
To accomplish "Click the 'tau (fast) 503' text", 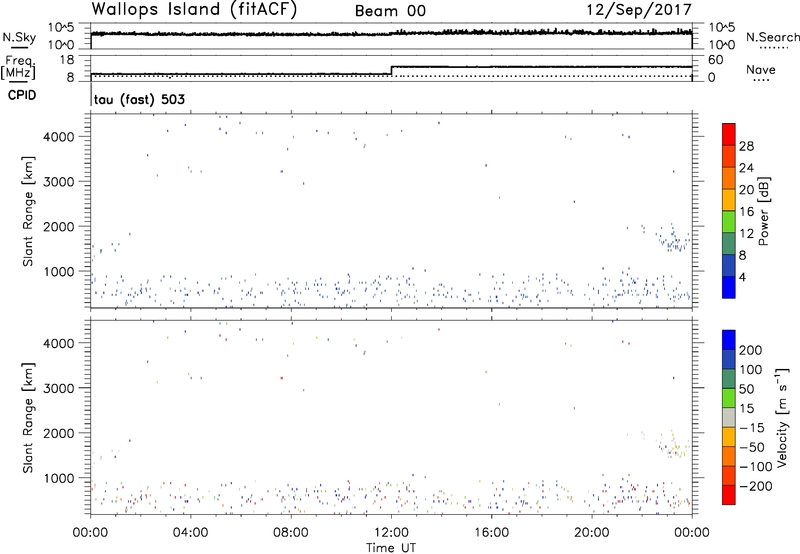I will [x=139, y=100].
